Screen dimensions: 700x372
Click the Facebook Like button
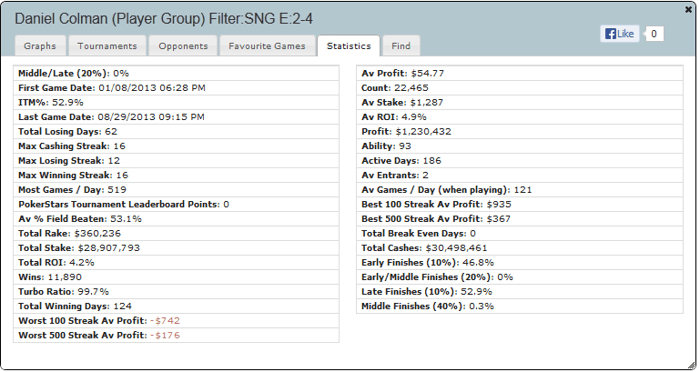point(619,33)
